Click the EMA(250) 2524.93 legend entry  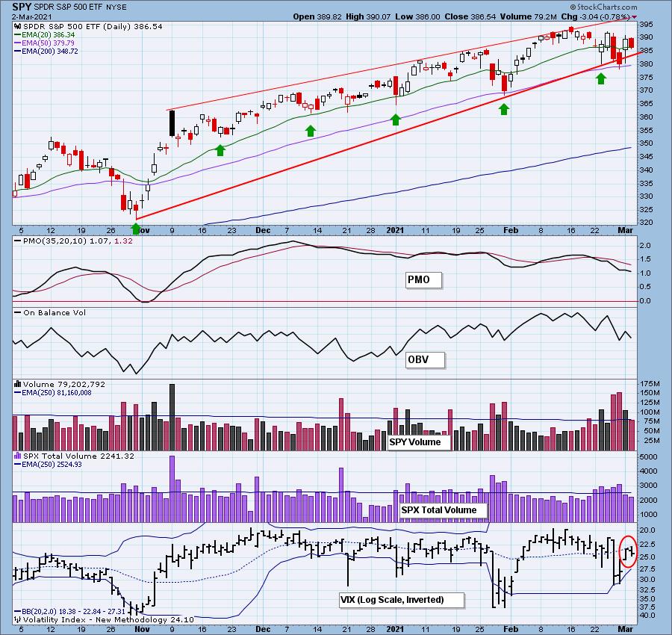click(x=48, y=465)
